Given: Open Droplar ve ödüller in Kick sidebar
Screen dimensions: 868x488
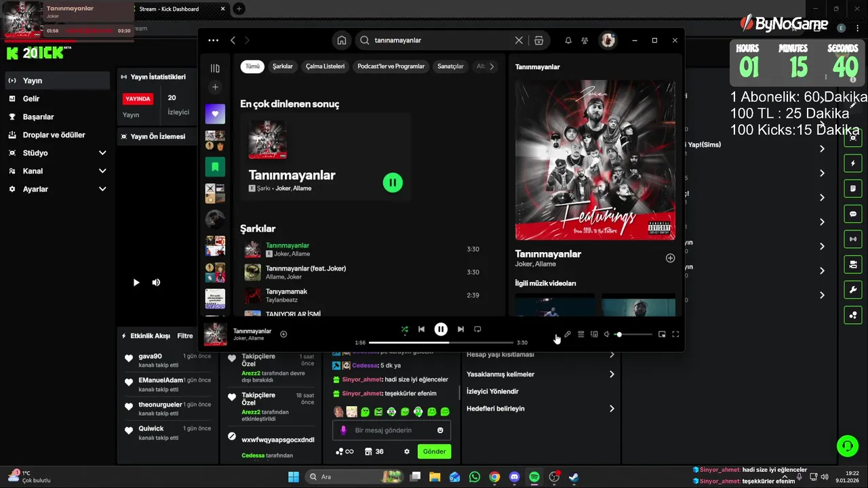Looking at the screenshot, I should click(57, 135).
